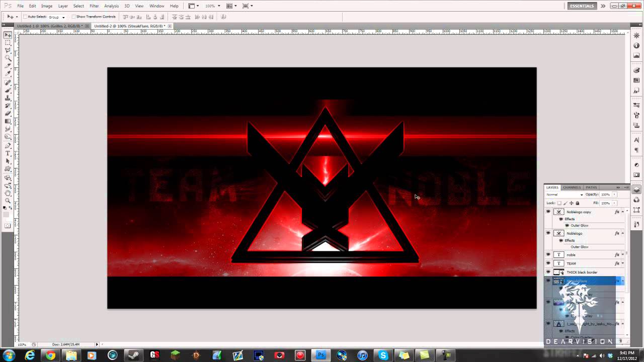
Task: Click the Steam icon in the taskbar
Action: click(x=134, y=355)
